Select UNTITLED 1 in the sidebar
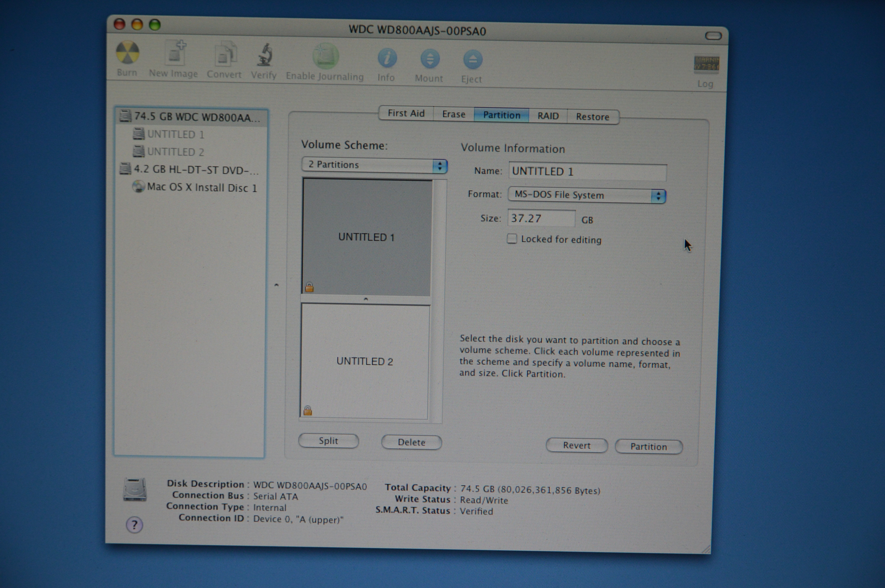Screen dimensions: 885x588 [x=169, y=134]
